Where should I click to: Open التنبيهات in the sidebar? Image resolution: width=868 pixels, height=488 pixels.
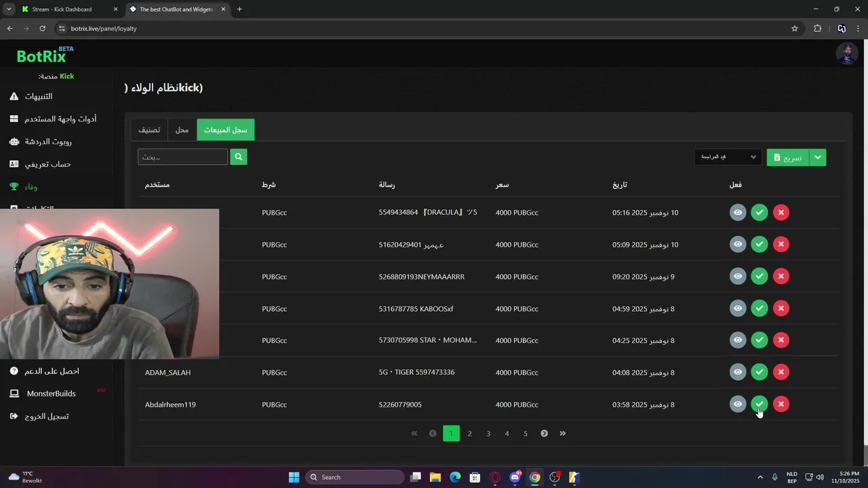(x=39, y=96)
